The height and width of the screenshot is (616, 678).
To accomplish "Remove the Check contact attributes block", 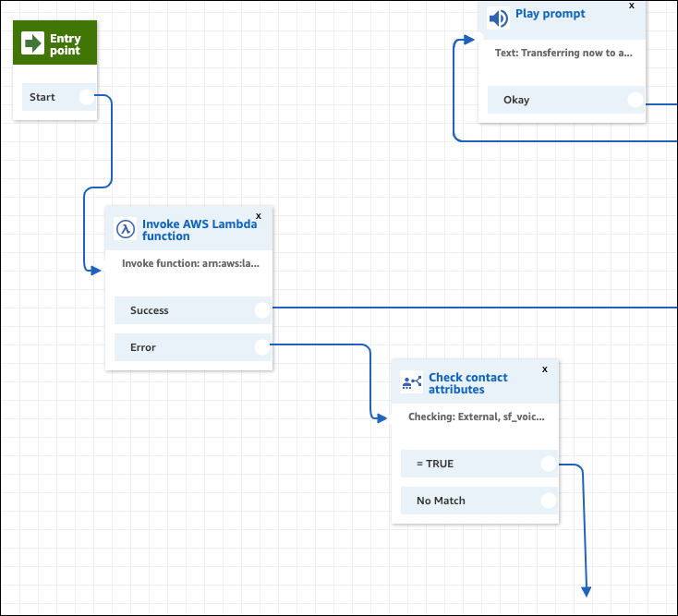I will (x=545, y=369).
